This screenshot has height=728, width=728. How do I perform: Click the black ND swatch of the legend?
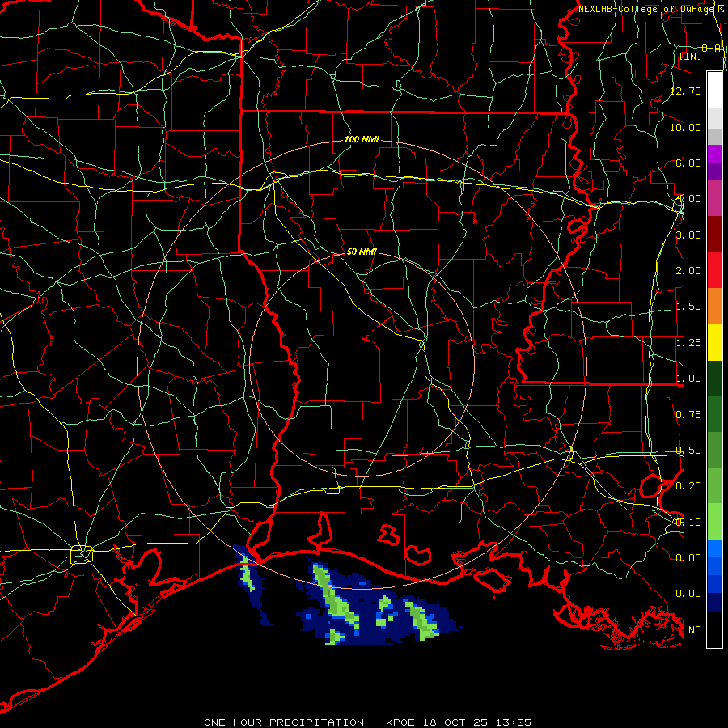tap(714, 629)
